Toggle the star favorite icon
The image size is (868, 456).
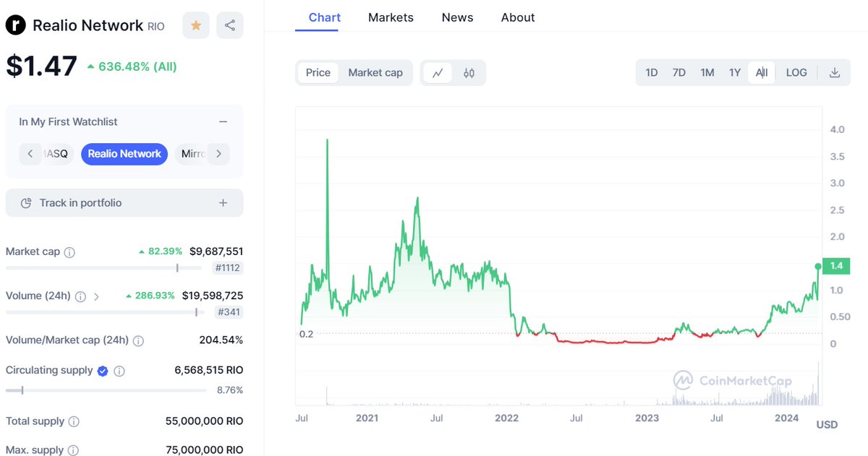(196, 25)
